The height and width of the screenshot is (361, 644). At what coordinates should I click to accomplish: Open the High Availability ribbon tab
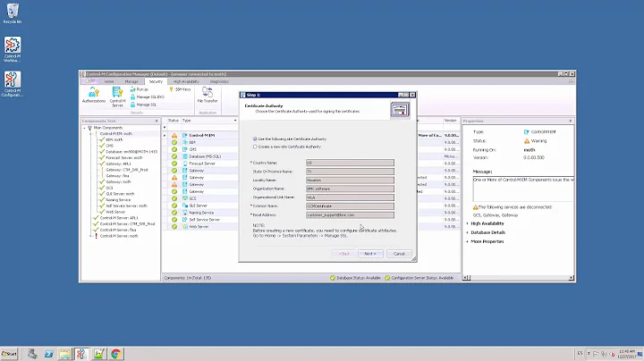point(186,81)
